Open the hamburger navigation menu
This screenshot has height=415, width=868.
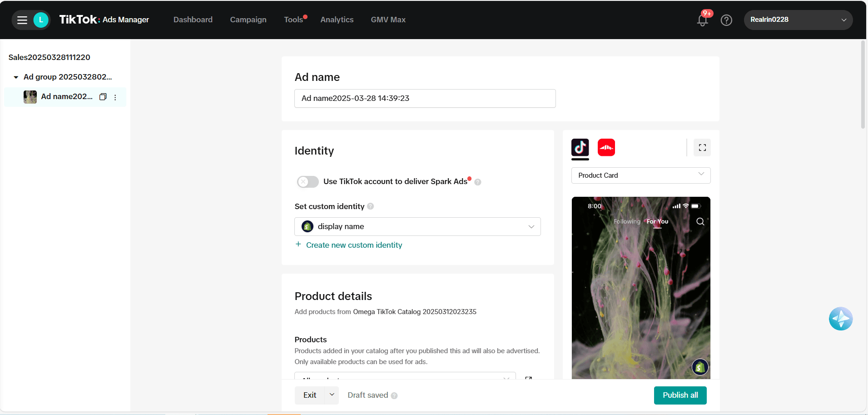click(x=22, y=20)
